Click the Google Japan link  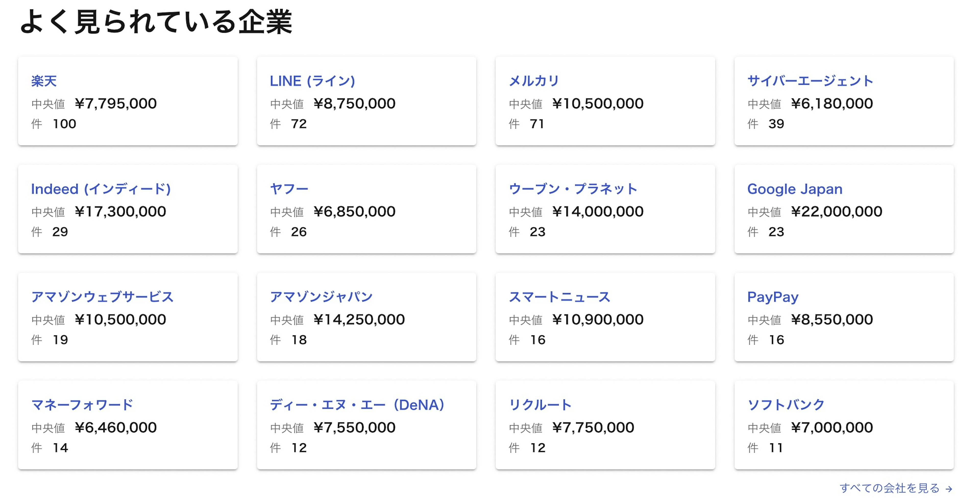[794, 189]
